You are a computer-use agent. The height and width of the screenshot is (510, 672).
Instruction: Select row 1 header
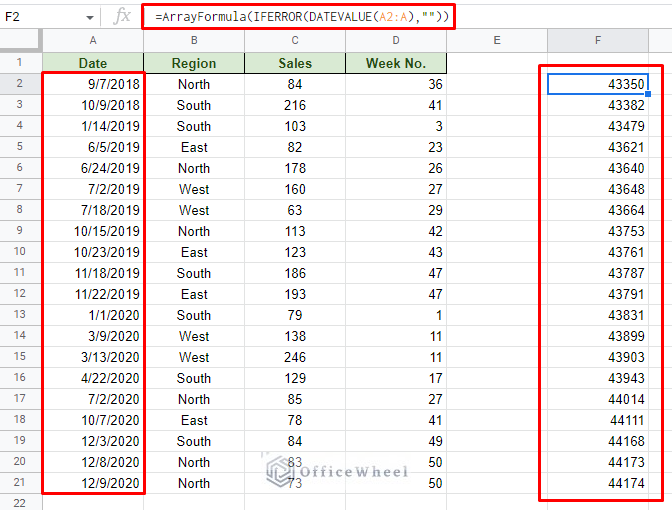[x=20, y=63]
